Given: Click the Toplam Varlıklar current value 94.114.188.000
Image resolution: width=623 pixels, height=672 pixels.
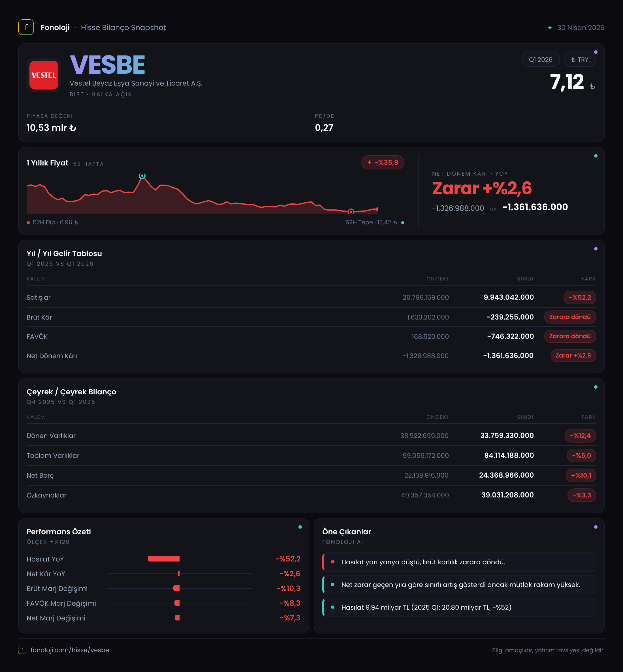Looking at the screenshot, I should pyautogui.click(x=509, y=456).
